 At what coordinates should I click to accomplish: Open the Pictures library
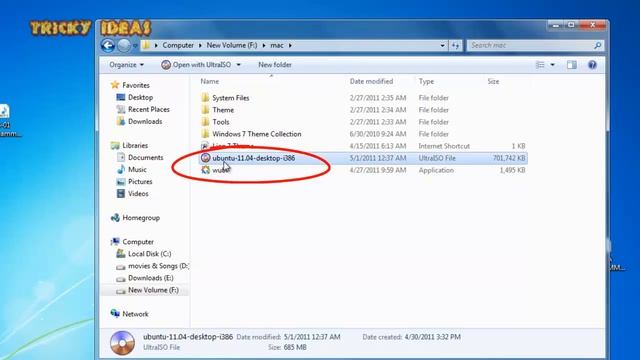click(x=140, y=182)
